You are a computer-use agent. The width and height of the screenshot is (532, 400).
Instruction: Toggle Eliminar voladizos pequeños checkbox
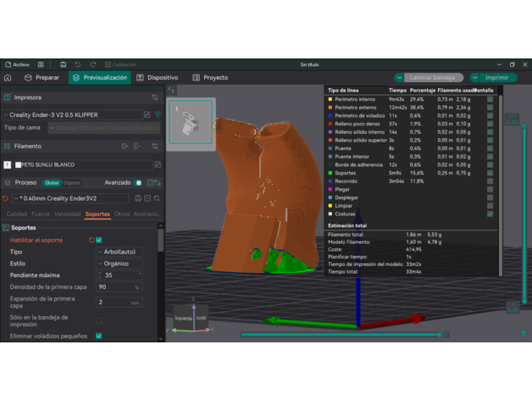pyautogui.click(x=99, y=336)
